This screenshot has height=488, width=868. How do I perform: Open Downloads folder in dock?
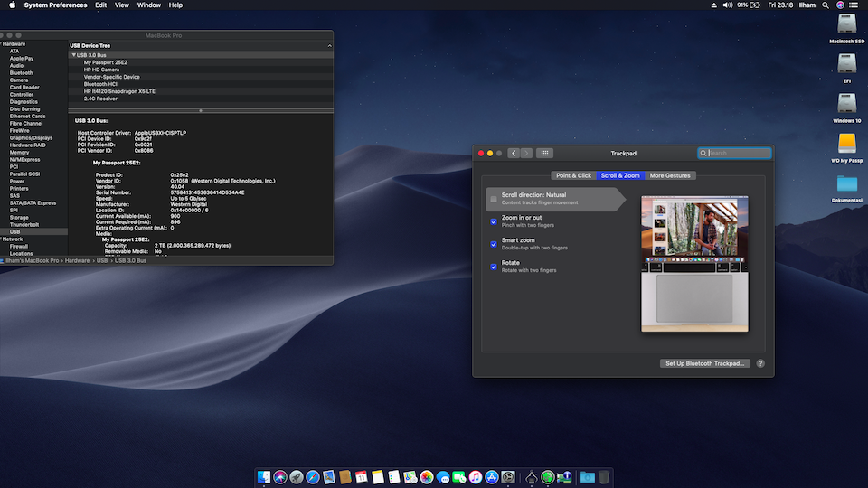click(588, 477)
